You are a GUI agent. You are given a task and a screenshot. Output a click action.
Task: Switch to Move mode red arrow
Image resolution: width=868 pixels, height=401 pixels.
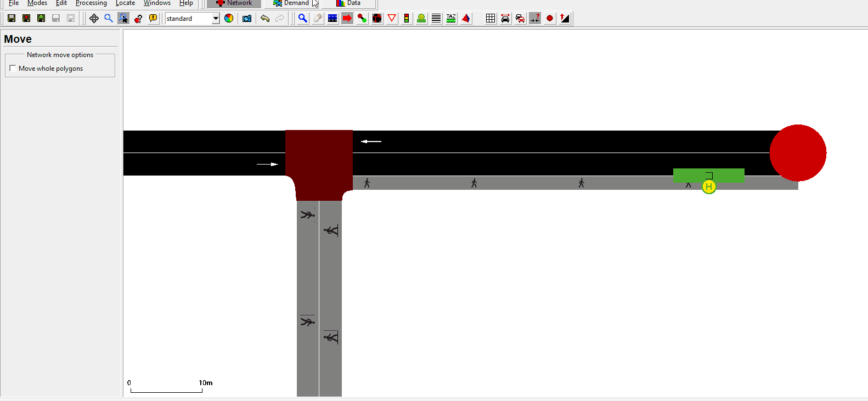(x=347, y=18)
